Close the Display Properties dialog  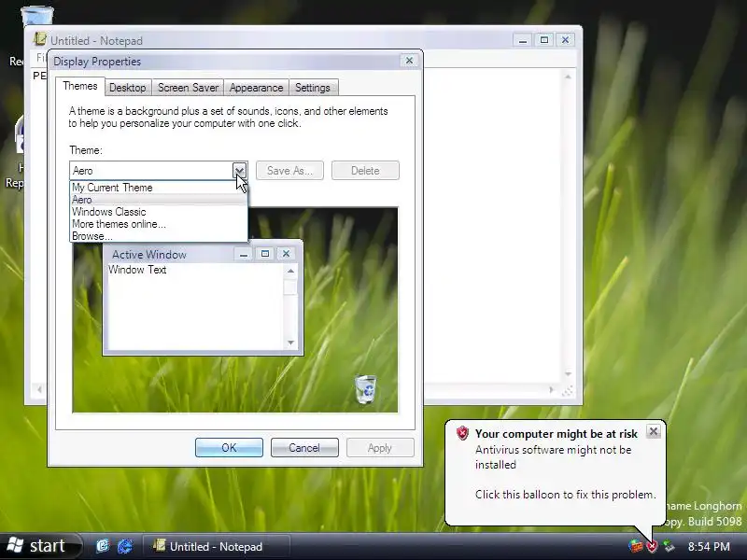pyautogui.click(x=409, y=61)
